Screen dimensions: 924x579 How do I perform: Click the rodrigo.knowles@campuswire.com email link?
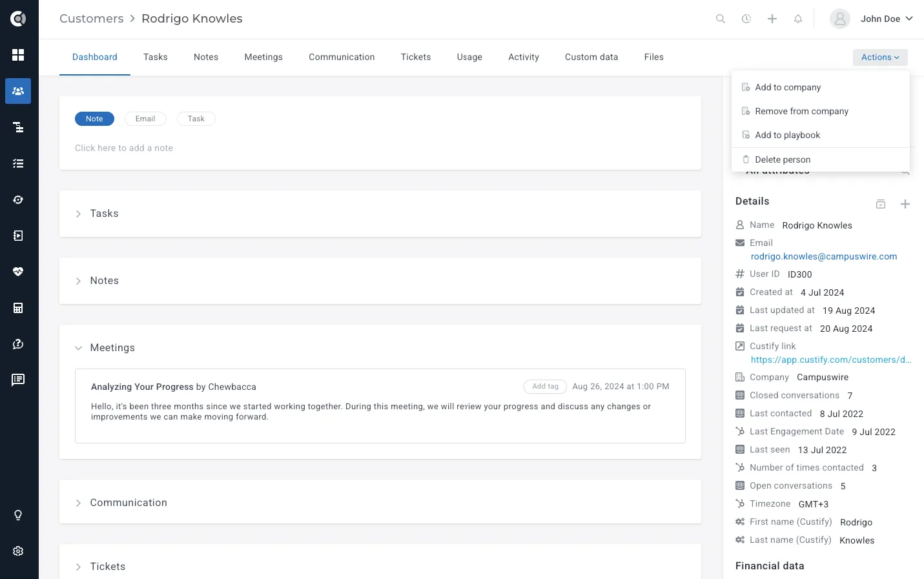tap(824, 256)
